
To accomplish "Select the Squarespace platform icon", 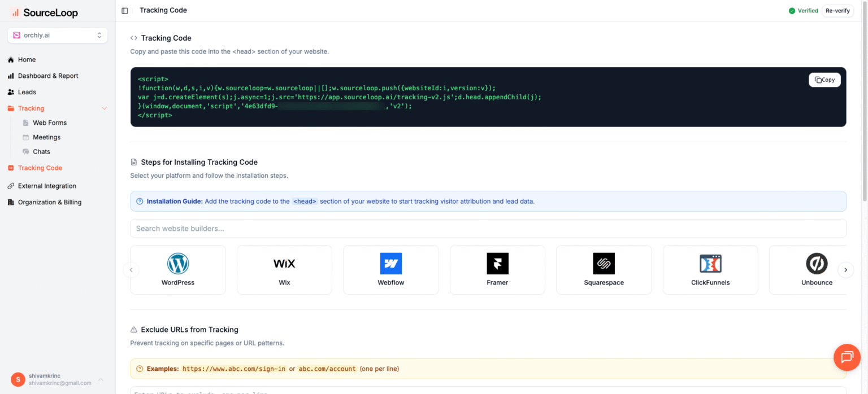I will (604, 263).
